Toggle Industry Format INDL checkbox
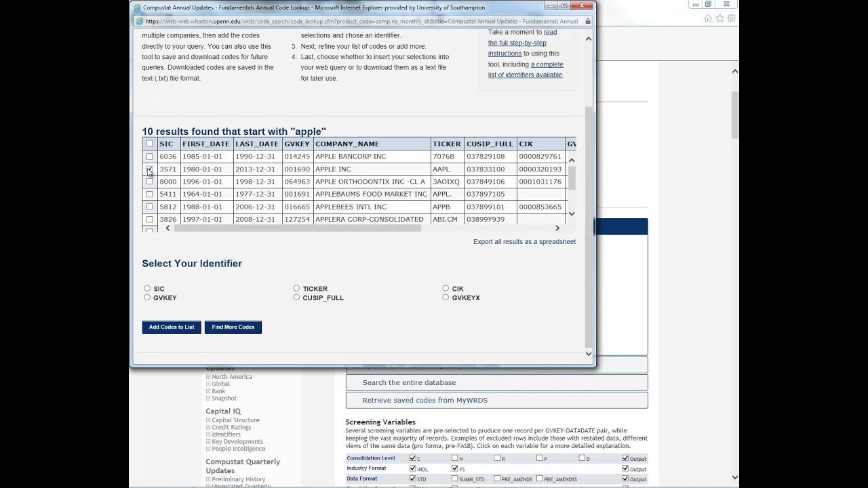 [x=412, y=468]
